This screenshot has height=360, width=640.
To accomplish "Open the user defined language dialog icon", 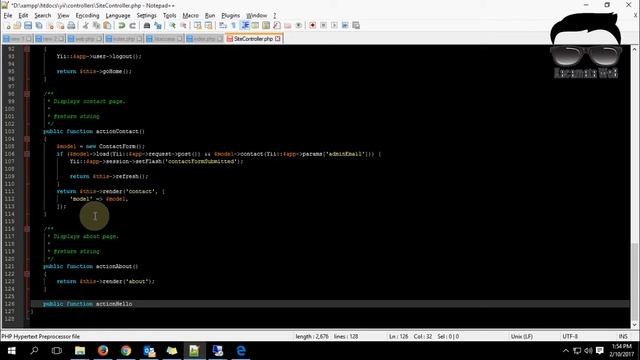I will click(x=256, y=25).
